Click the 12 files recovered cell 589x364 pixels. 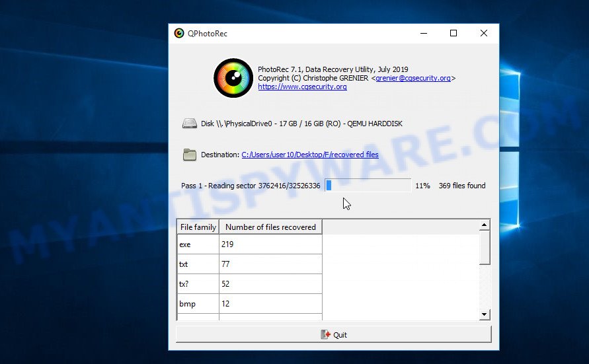(x=270, y=304)
